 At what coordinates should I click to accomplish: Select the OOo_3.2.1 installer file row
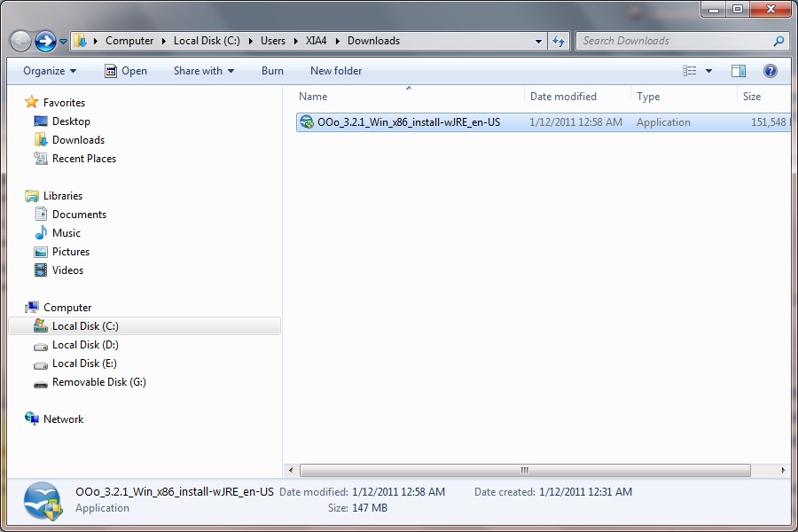(x=543, y=122)
